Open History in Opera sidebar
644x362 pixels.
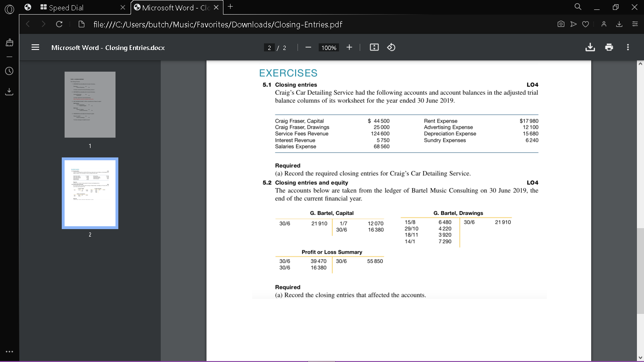pos(10,71)
